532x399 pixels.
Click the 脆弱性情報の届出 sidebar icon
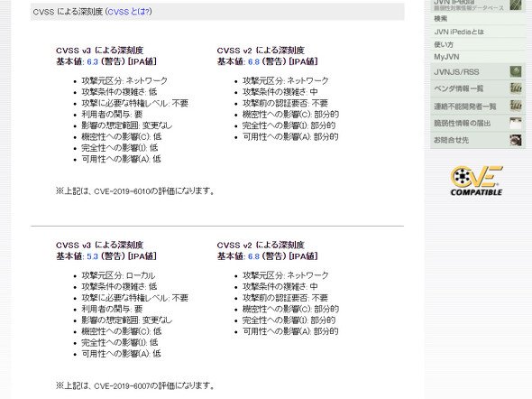pos(516,123)
